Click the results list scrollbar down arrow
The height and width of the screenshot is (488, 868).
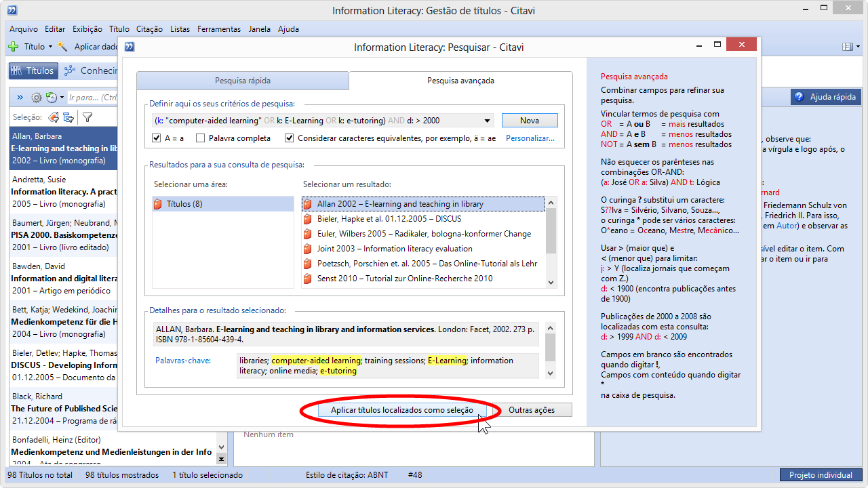(x=551, y=282)
